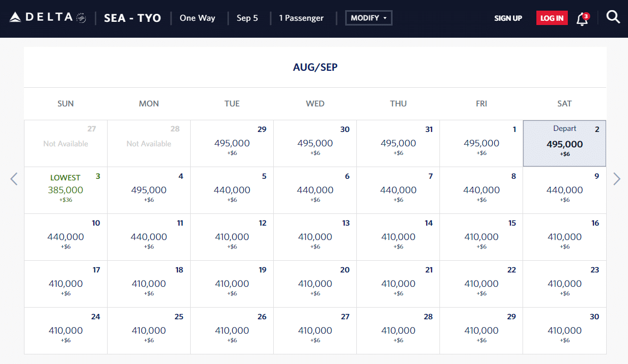
Task: Open the search magnifier icon
Action: click(613, 18)
